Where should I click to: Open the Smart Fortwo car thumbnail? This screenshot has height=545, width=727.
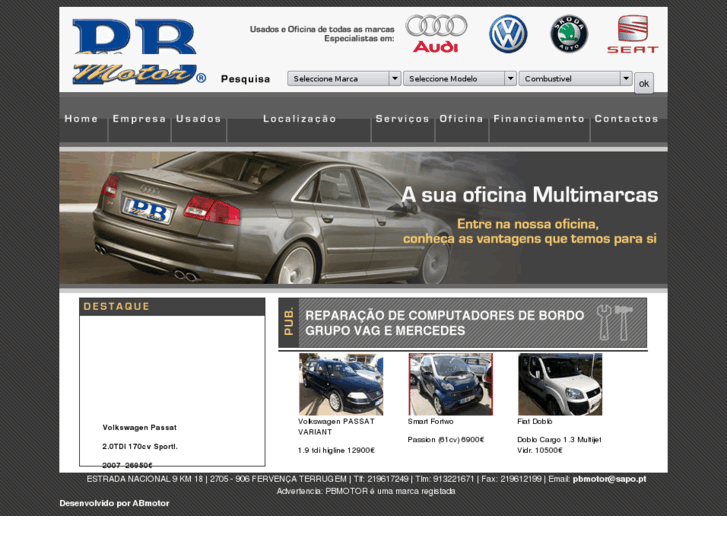[451, 384]
